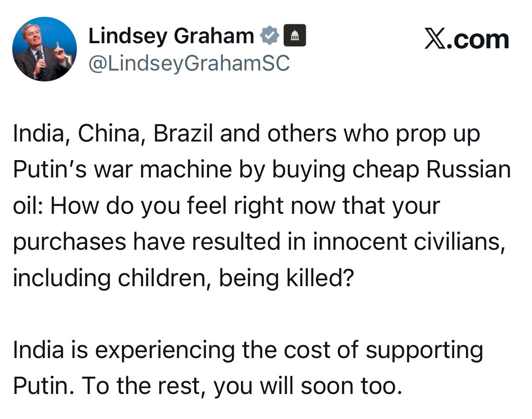Open the Lindsey Graham display name
532x419 pixels.
171,35
